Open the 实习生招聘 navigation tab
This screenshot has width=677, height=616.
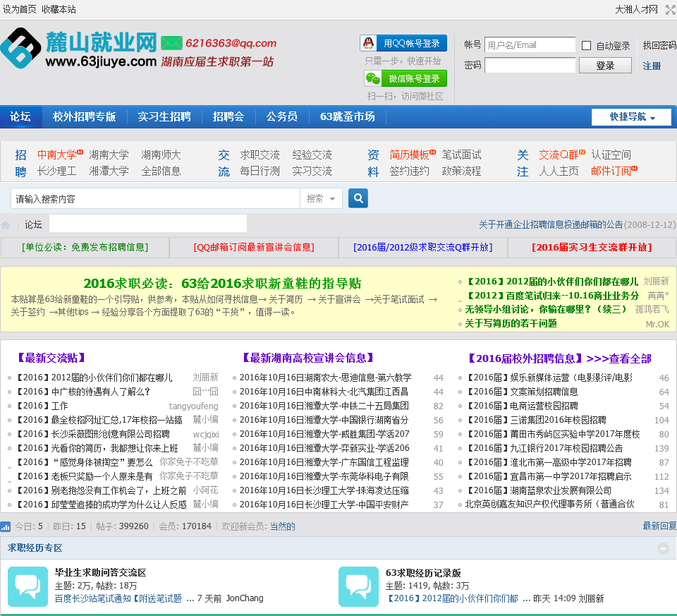164,116
